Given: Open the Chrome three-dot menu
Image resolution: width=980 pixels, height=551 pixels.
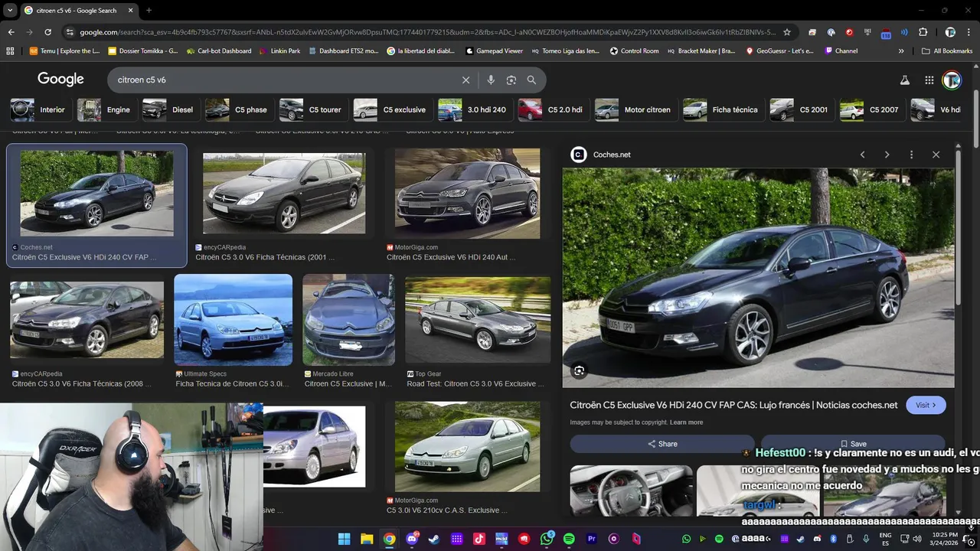Looking at the screenshot, I should [x=969, y=32].
